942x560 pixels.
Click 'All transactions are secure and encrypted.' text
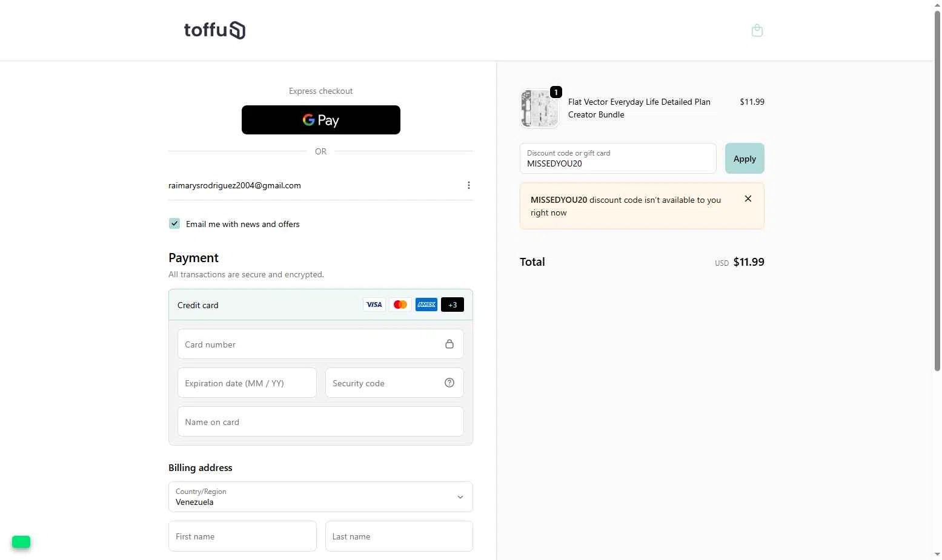[246, 274]
